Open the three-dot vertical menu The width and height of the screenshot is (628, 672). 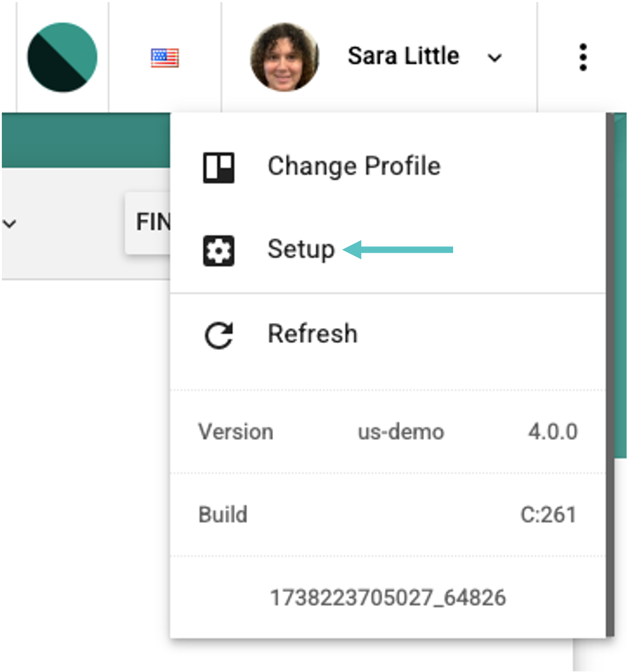tap(583, 57)
